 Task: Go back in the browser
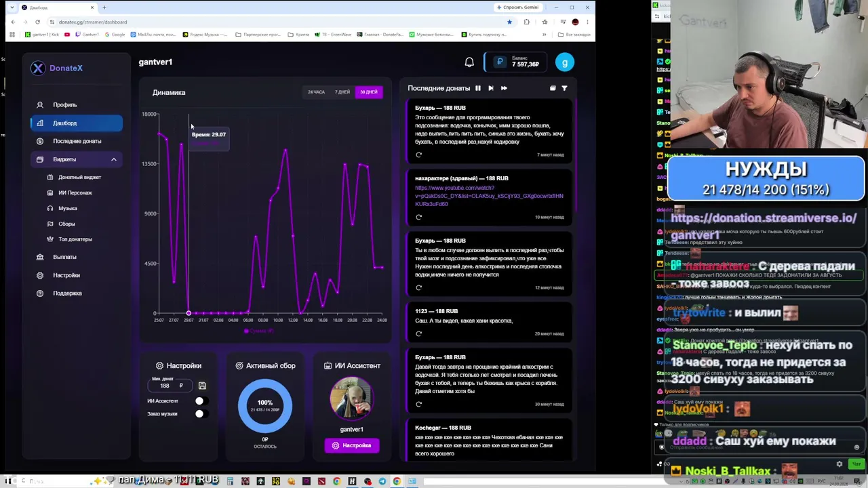click(13, 22)
